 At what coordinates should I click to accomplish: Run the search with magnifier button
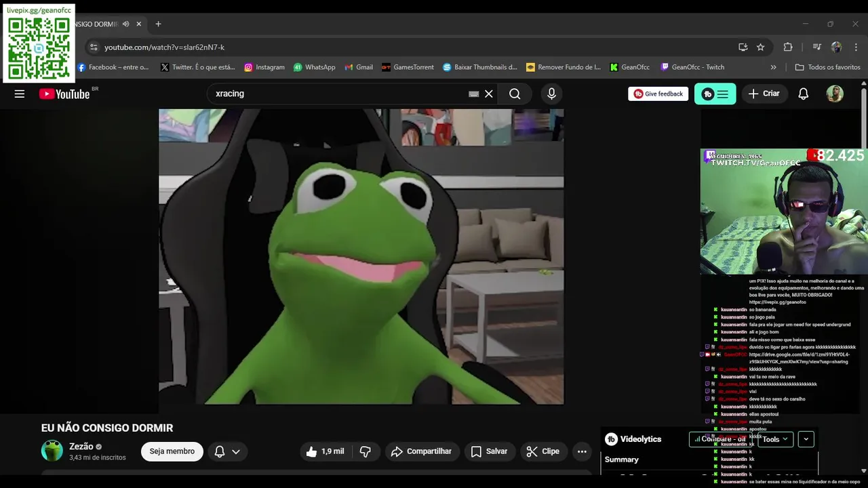coord(515,94)
